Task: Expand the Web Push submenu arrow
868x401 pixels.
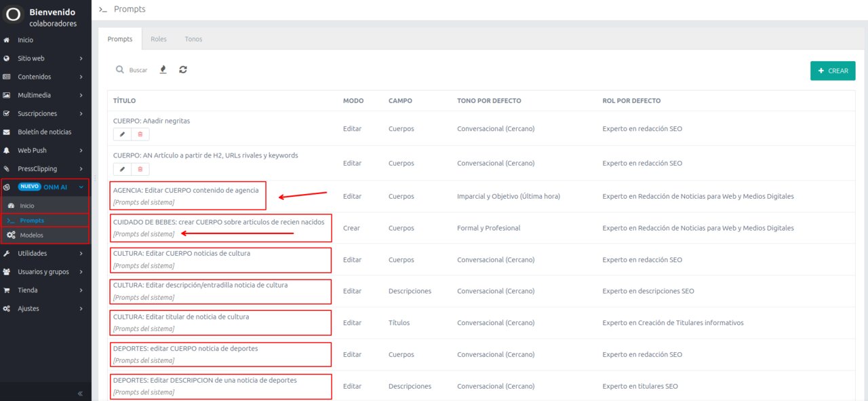Action: (81, 150)
